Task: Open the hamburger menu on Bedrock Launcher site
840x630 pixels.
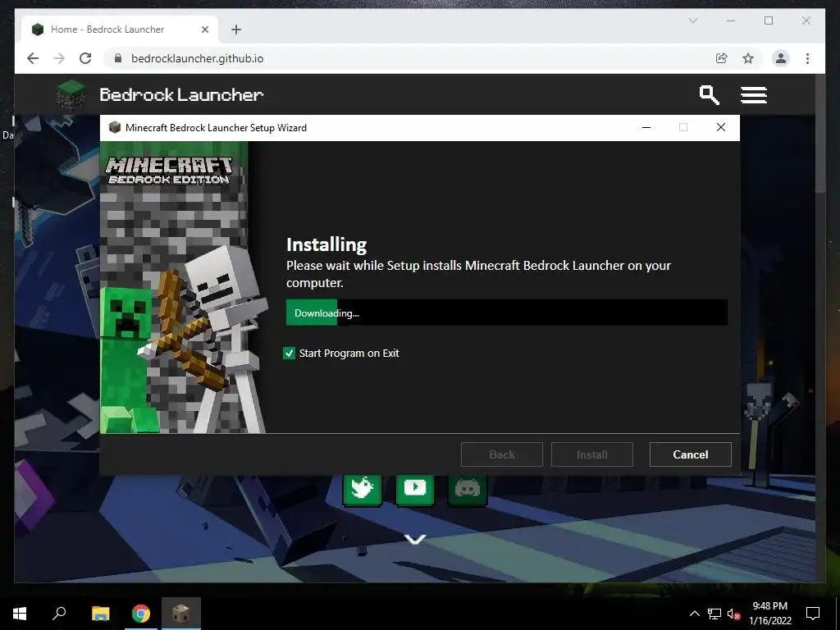Action: click(753, 95)
